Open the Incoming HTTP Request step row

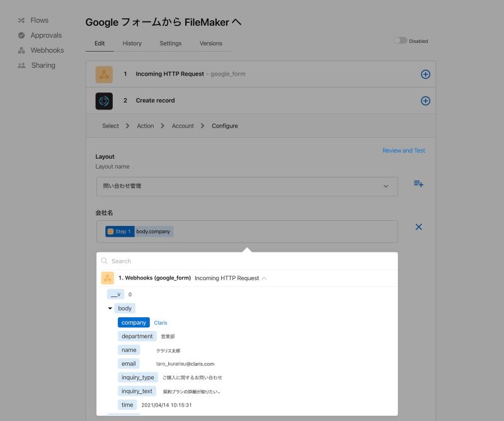(261, 74)
